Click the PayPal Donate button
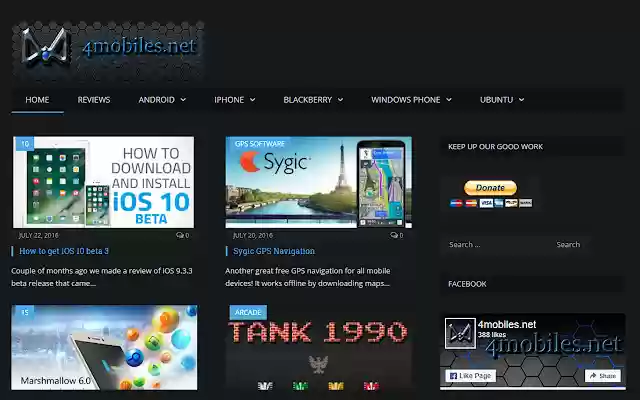Viewport: 640px width, 400px height. [490, 188]
